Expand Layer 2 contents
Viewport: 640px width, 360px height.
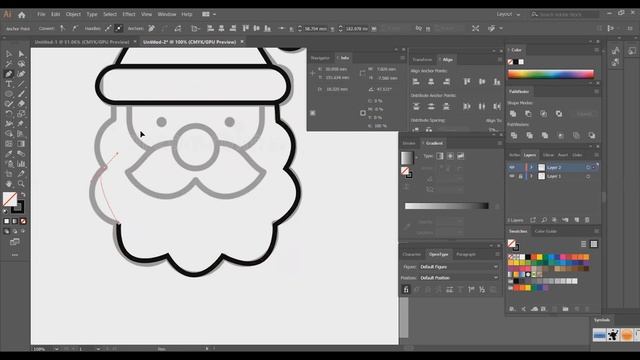click(531, 167)
